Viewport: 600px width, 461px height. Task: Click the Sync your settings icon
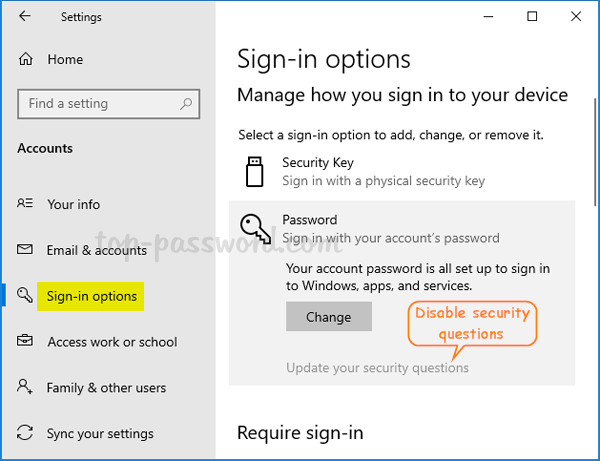point(26,434)
